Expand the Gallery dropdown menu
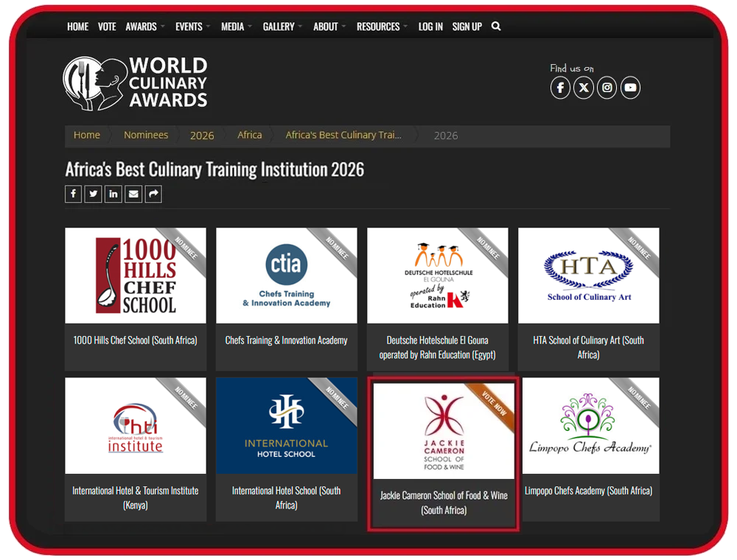 (x=282, y=27)
